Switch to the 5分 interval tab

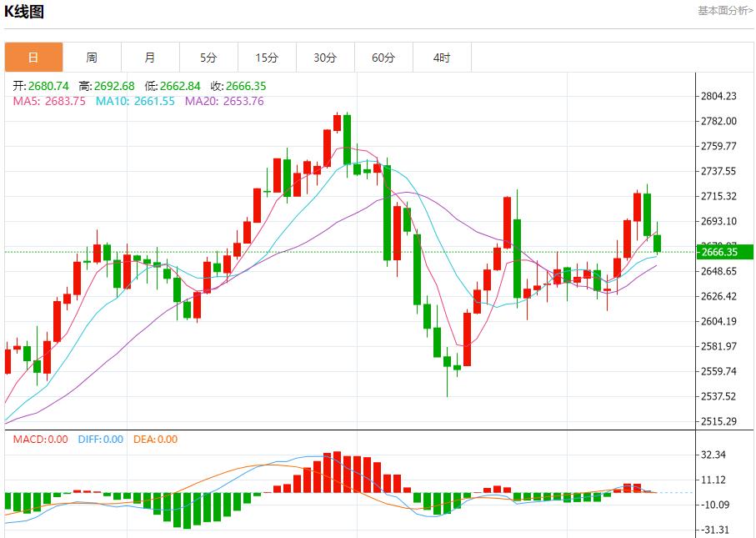(208, 58)
